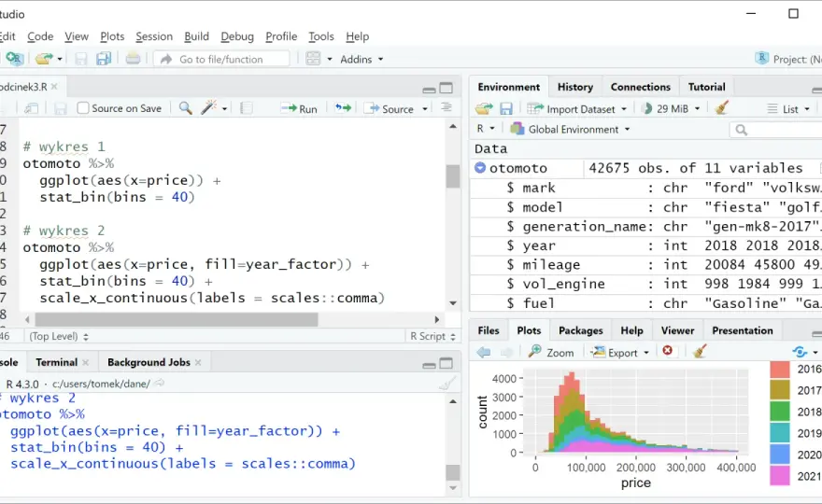Screen dimensions: 822x504
Task: Switch to the Terminal tab
Action: [56, 362]
